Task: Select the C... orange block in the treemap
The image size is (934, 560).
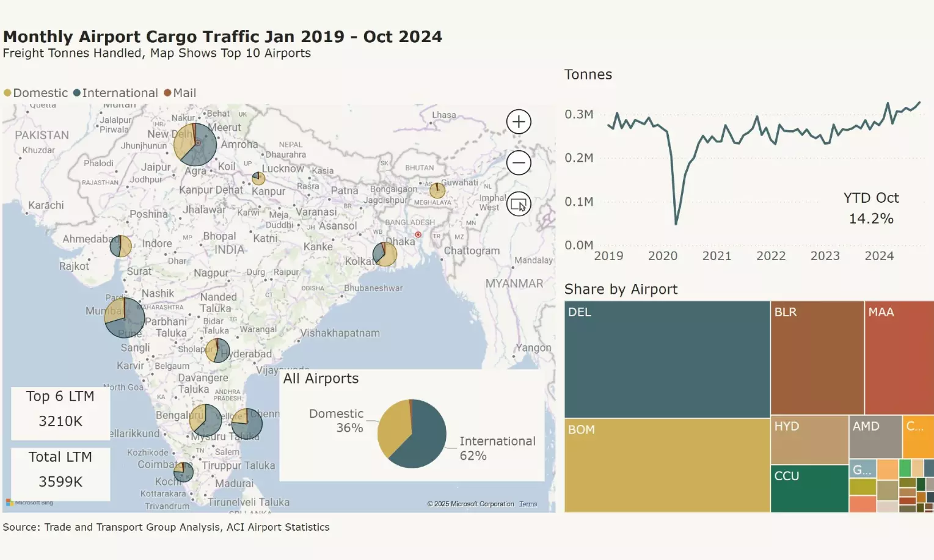Action: (918, 437)
